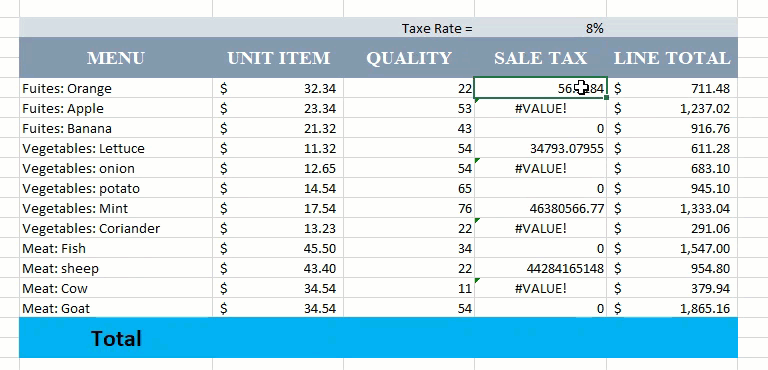Select the 34793.07955 sale tax cell
Image resolution: width=768 pixels, height=370 pixels.
point(541,148)
